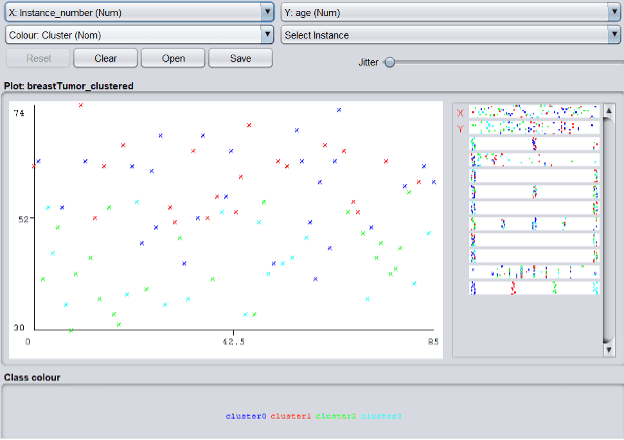Click the lowest green point on x-axis

(x=71, y=331)
